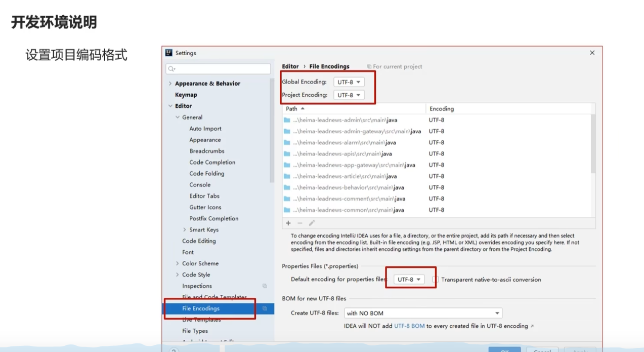Focus the settings search field
Screen dimensions: 644x352
click(x=218, y=69)
